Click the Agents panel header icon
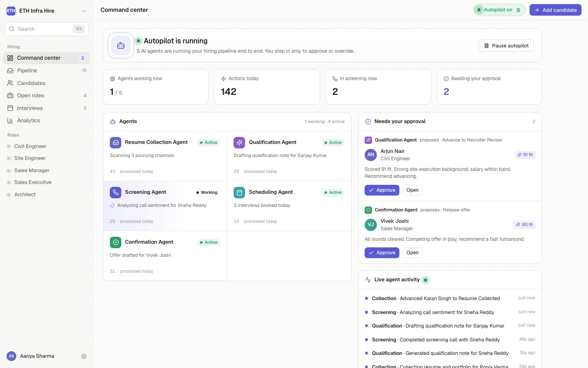This screenshot has width=588, height=368. coord(113,122)
